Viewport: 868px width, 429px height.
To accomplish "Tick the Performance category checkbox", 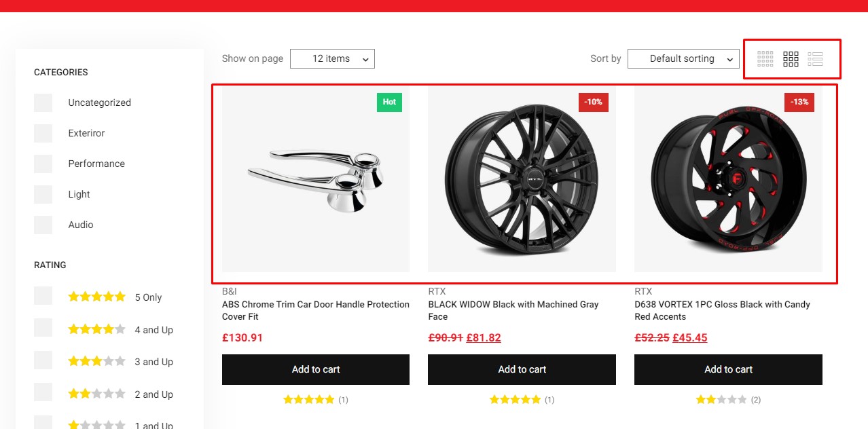I will click(x=43, y=164).
